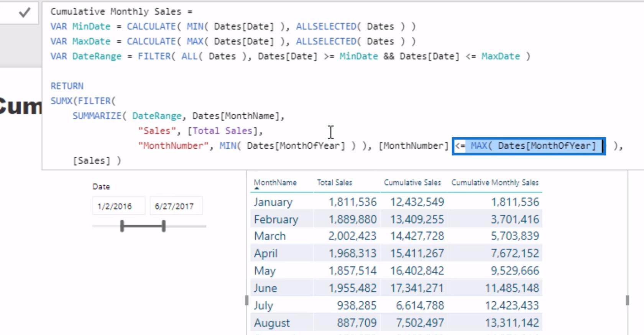This screenshot has height=335, width=644.
Task: Click the Cumulative Monthly Sales value 7,672,152
Action: click(515, 253)
